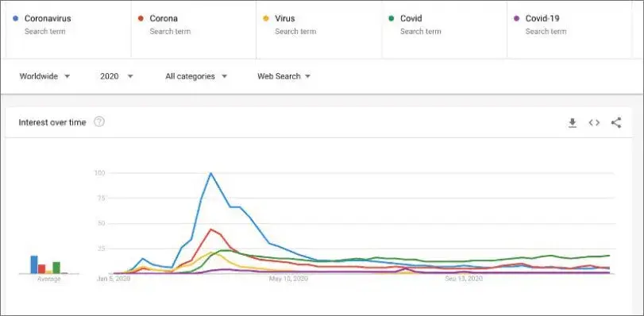
Task: Expand the Web Search type dropdown
Action: pos(283,76)
